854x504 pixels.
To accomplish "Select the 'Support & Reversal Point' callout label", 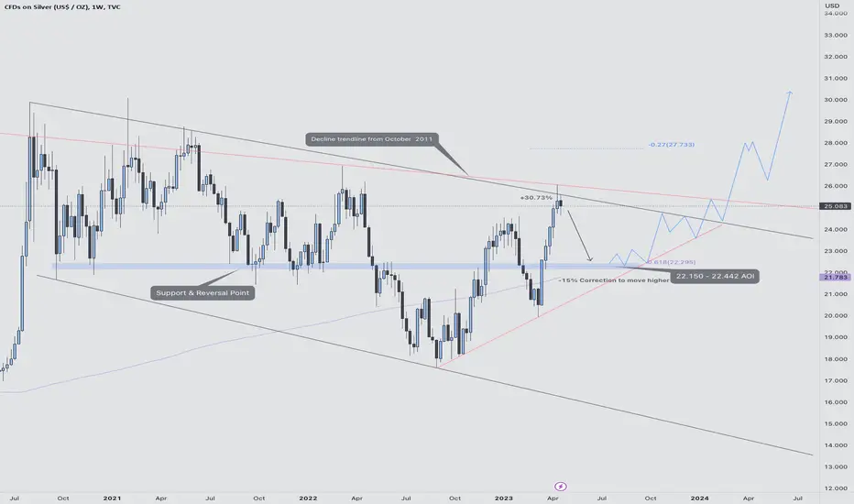I will point(203,292).
